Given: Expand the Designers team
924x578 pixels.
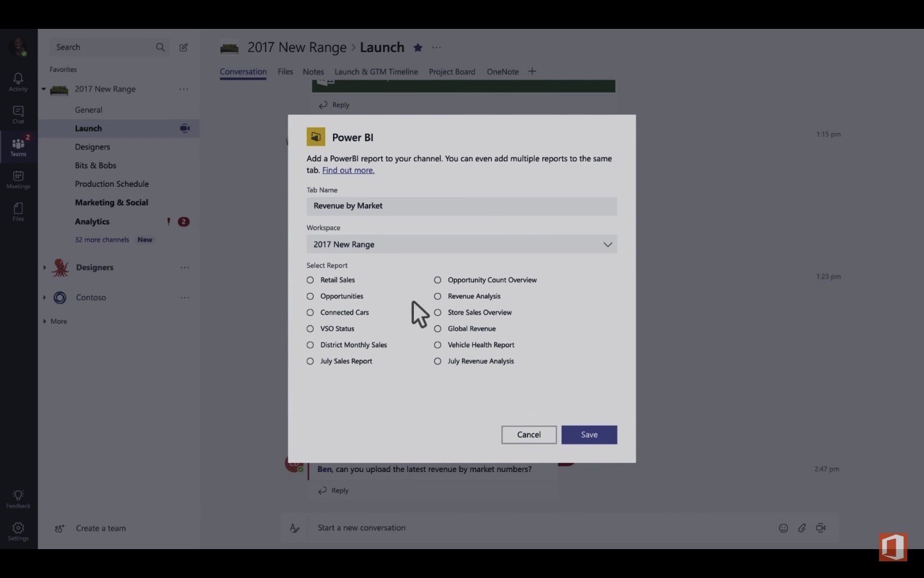Looking at the screenshot, I should (44, 268).
